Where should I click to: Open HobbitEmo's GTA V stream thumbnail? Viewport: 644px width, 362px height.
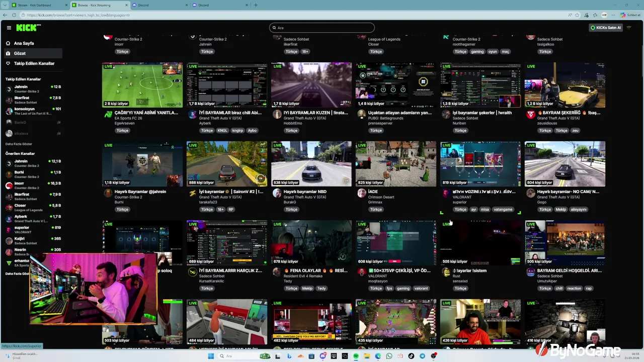(311, 85)
